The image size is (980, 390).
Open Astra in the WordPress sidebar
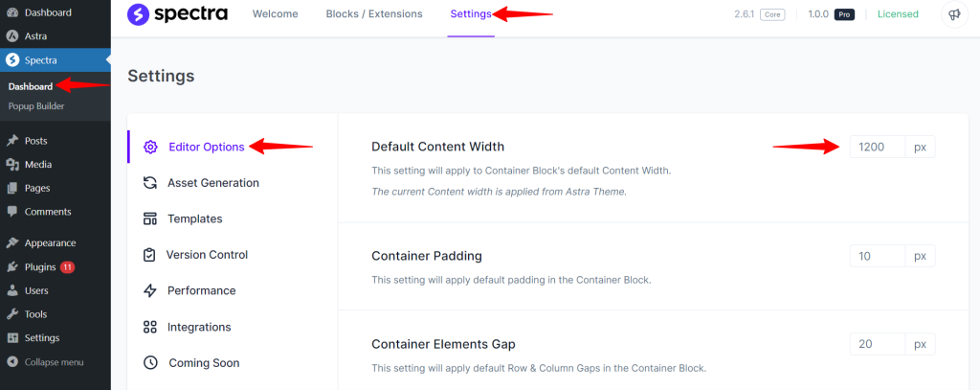point(35,35)
